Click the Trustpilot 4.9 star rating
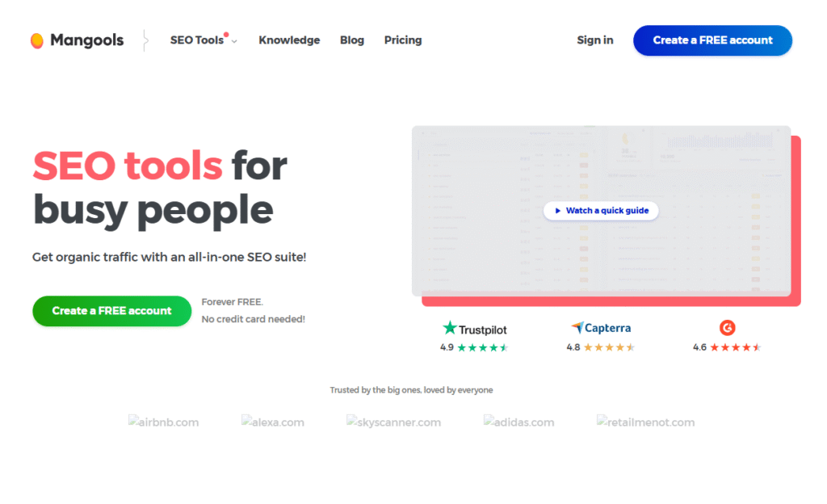This screenshot has height=504, width=827. [x=474, y=347]
